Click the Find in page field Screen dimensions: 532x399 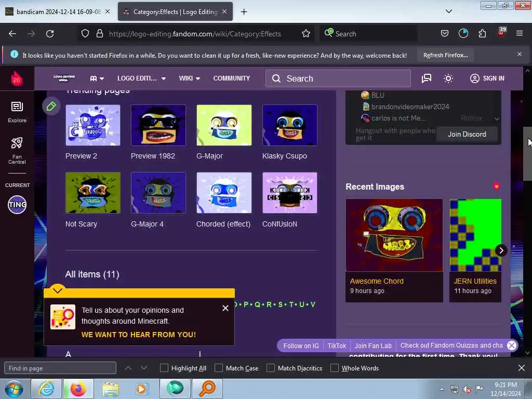click(x=60, y=368)
